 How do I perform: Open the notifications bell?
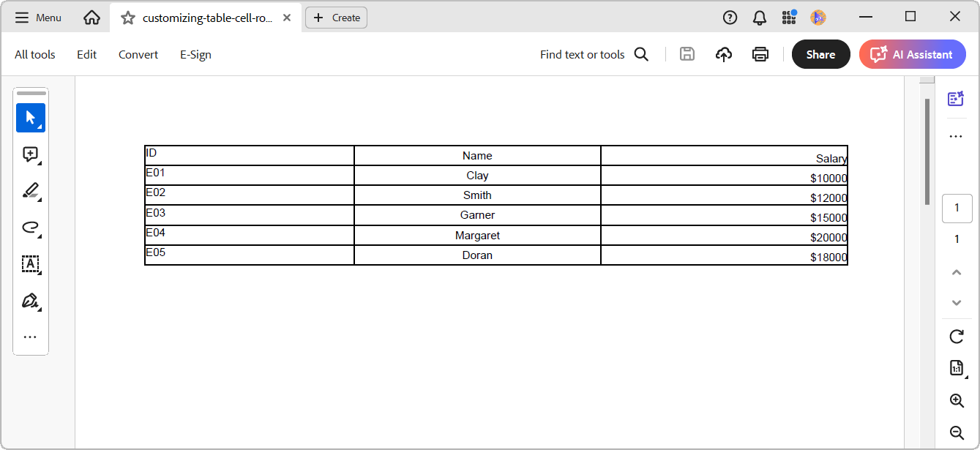[760, 18]
